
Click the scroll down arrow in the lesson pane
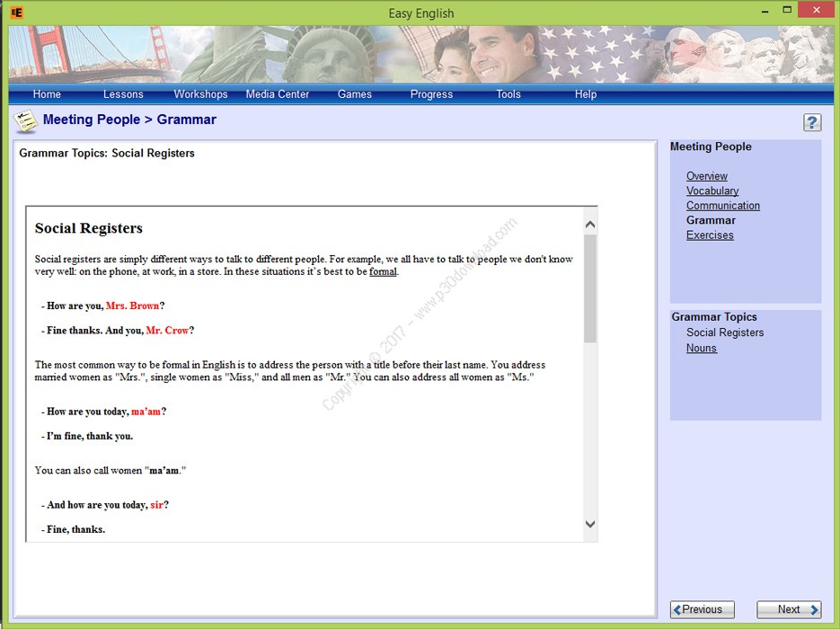pos(589,524)
